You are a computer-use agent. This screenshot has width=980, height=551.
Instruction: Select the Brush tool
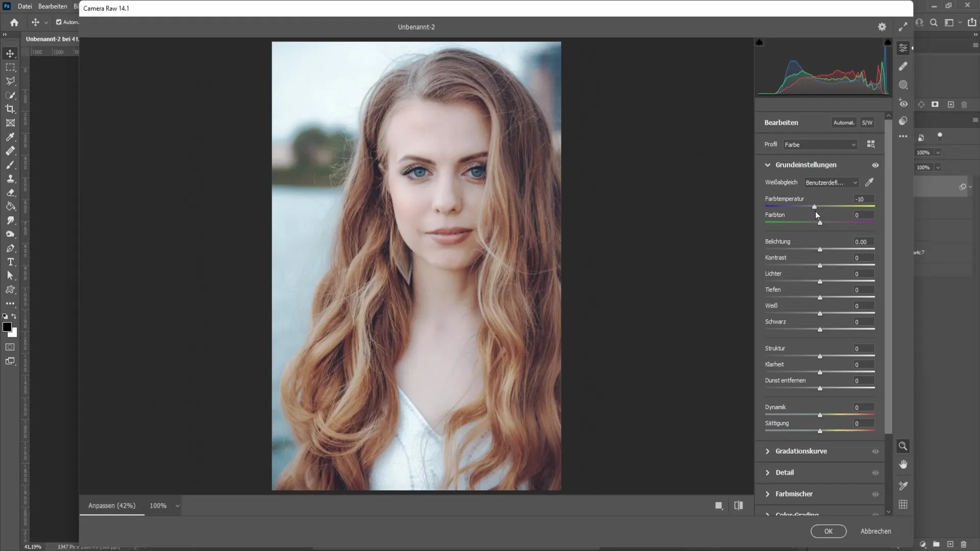tap(10, 165)
